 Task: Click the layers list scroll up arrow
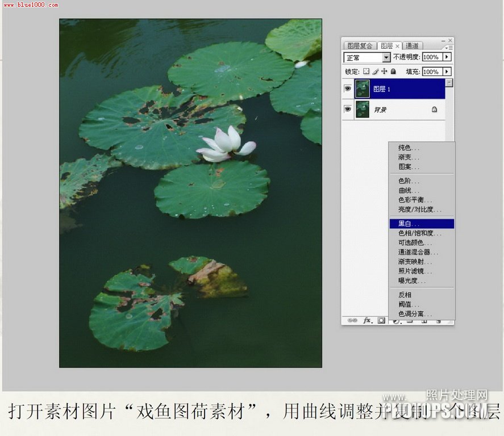[x=449, y=82]
